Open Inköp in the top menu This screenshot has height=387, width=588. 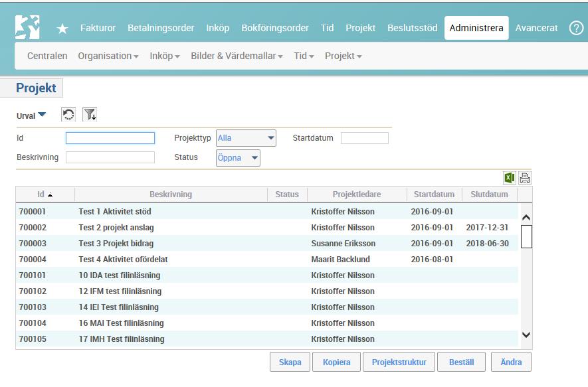217,28
